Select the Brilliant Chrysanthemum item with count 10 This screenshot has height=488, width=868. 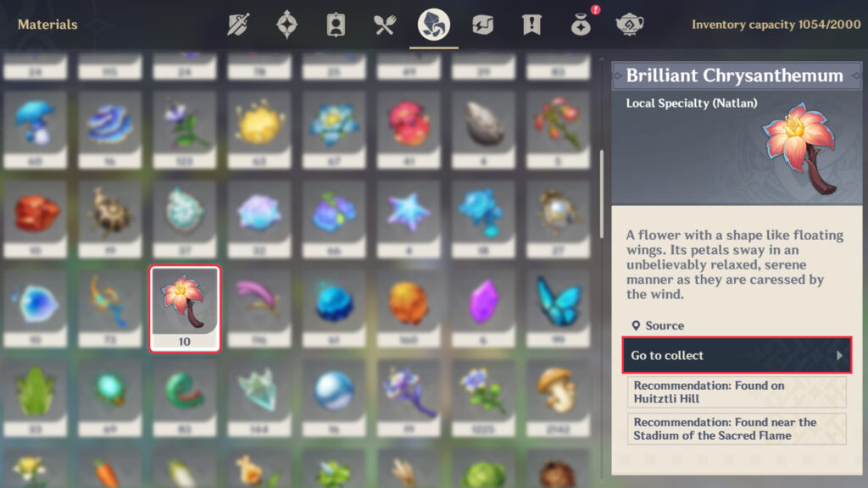pos(185,308)
